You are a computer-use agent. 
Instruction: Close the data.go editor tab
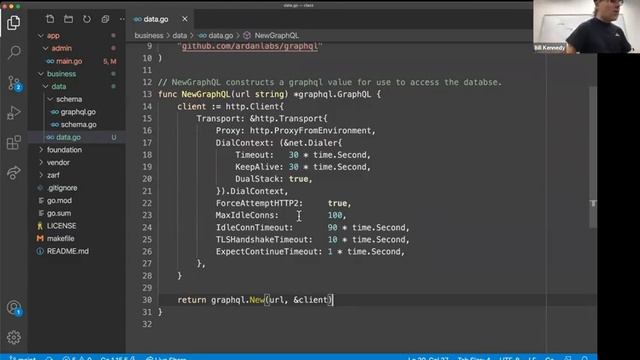(184, 19)
